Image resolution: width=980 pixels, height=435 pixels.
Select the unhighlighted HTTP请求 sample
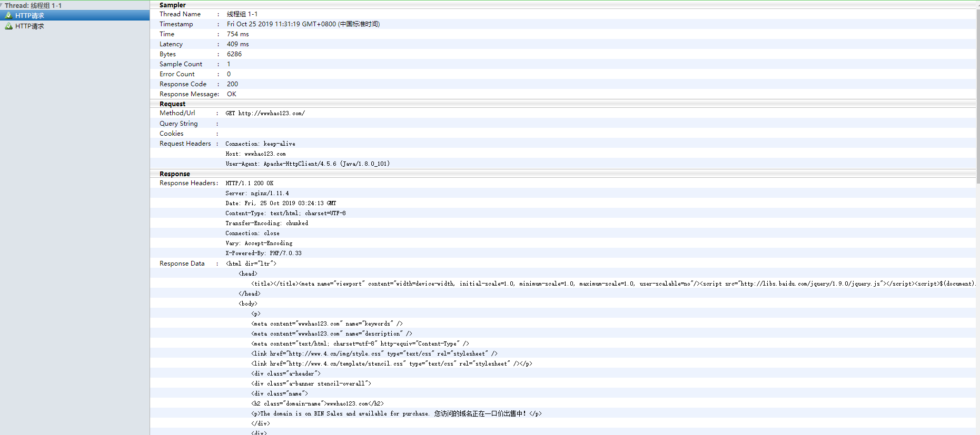(x=75, y=26)
